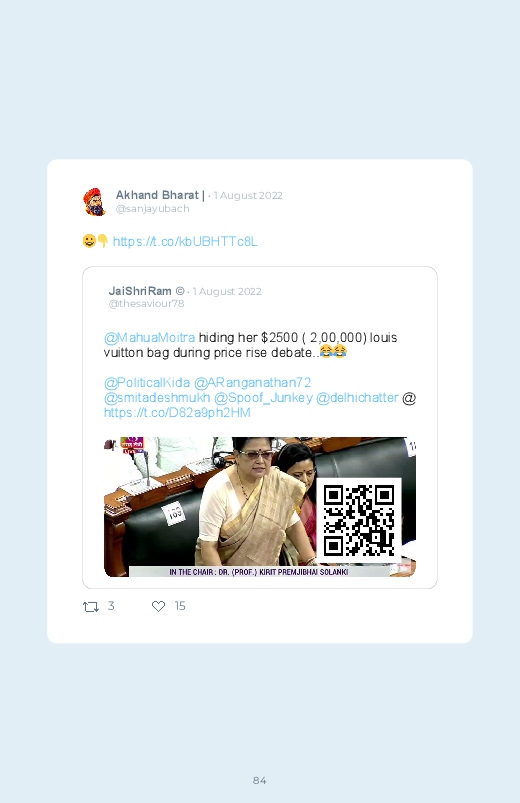Click the like count 15
This screenshot has width=520, height=803.
180,606
